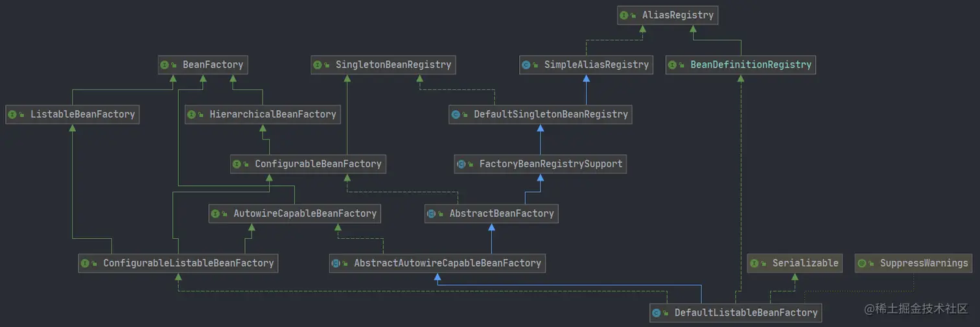980x327 pixels.
Task: Click the interface icon beside BeanFactory
Action: (165, 65)
